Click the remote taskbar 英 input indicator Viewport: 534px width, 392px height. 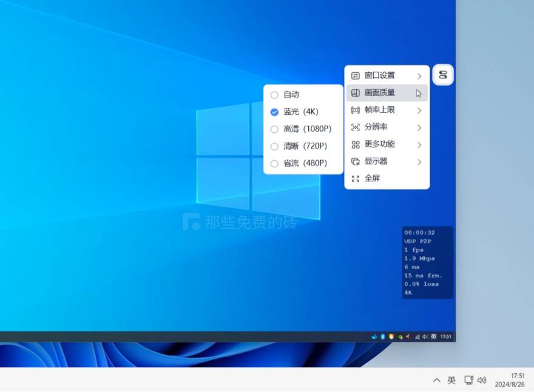433,337
